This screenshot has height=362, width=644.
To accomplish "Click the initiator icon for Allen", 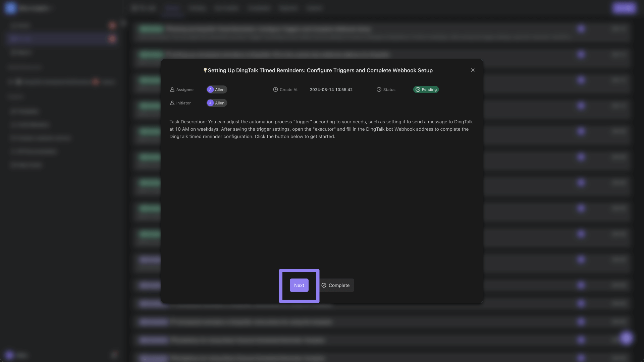I will click(x=211, y=103).
